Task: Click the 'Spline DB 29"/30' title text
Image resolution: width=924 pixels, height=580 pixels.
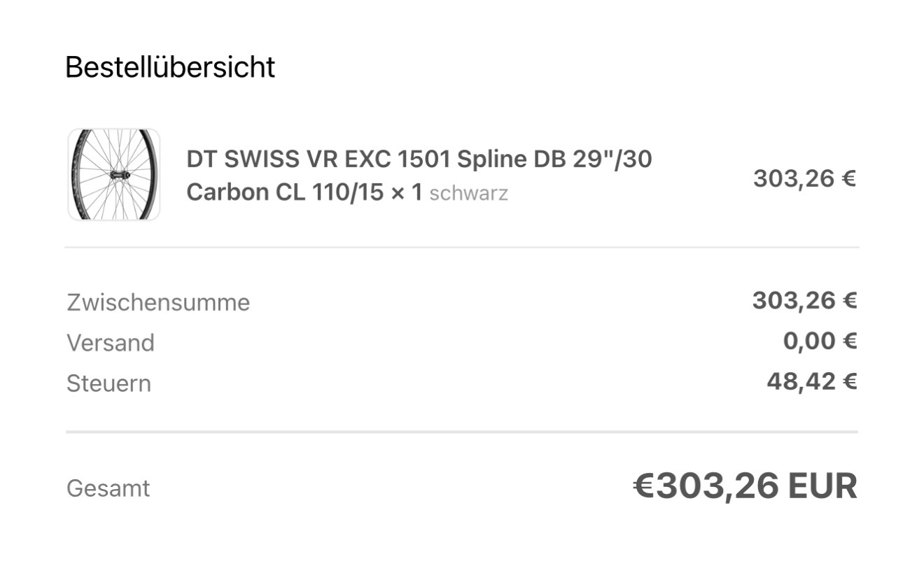Action: tap(554, 160)
